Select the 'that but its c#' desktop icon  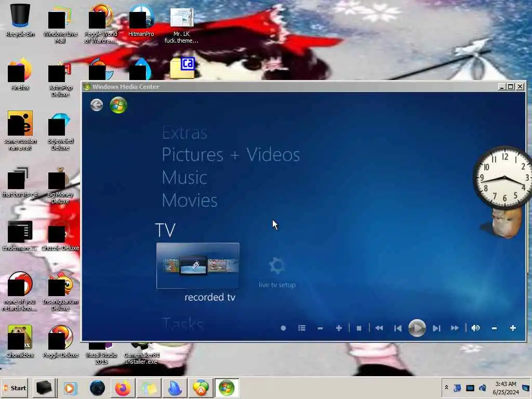(20, 182)
